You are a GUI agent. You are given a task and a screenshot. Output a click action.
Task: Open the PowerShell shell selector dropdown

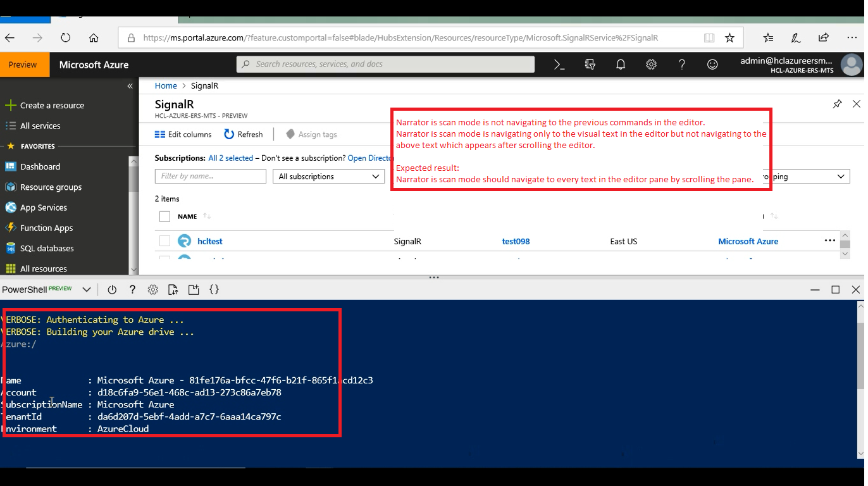pyautogui.click(x=87, y=289)
